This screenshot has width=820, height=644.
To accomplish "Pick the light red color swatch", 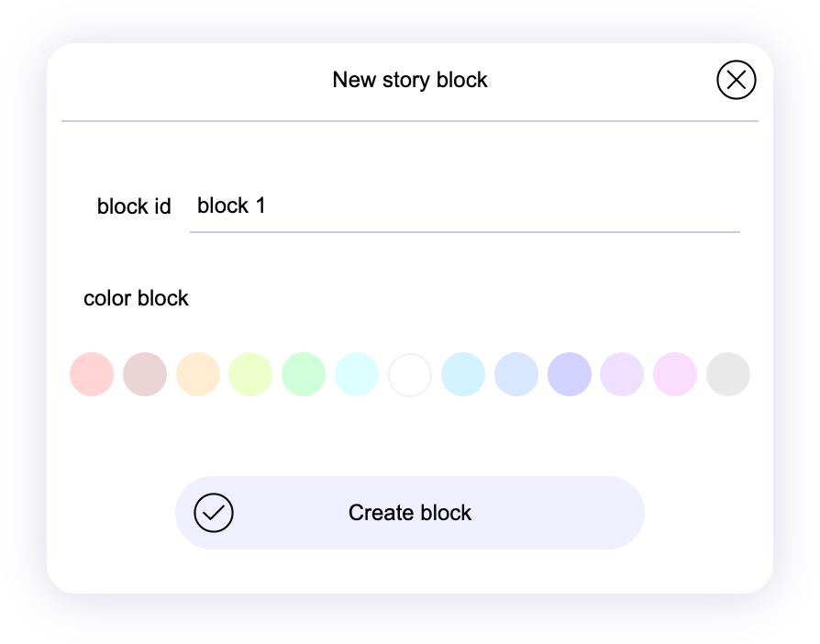I will (92, 374).
